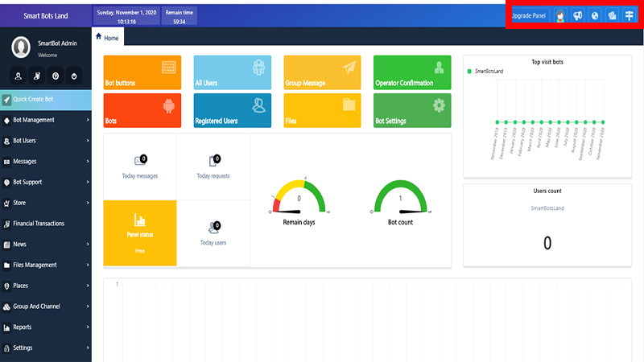Viewport: 644px width, 362px height.
Task: Open Financial Transactions in sidebar
Action: coord(46,224)
